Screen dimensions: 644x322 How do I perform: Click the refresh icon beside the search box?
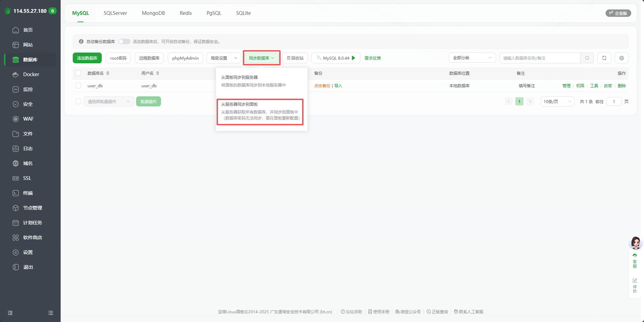point(604,58)
